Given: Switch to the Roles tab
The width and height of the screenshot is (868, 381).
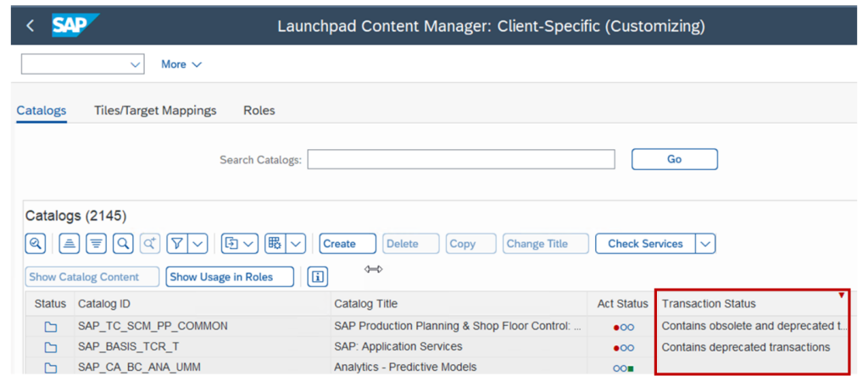Looking at the screenshot, I should coord(259,110).
